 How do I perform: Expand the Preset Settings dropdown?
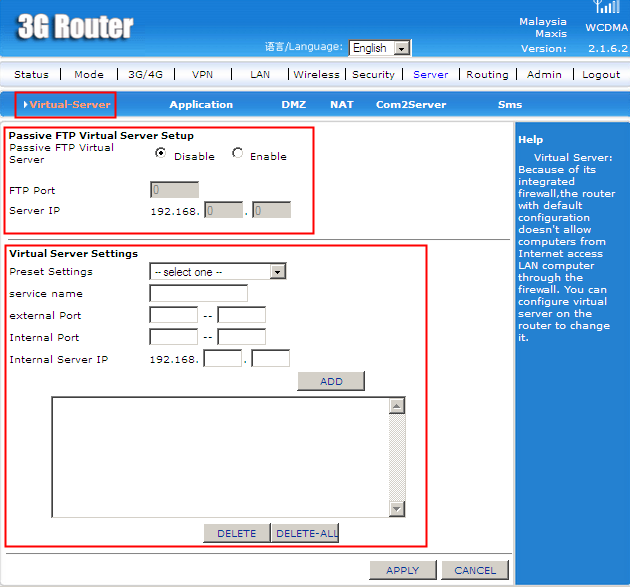coord(218,272)
